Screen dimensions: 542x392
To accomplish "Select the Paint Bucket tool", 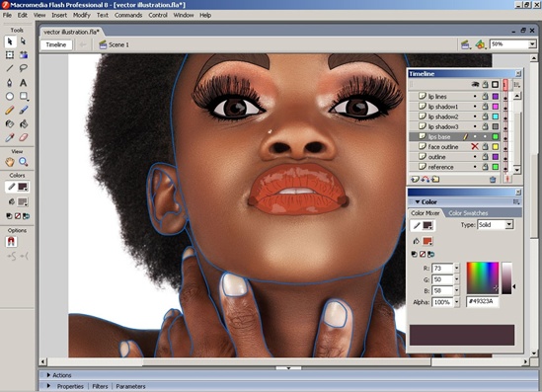I will 23,123.
